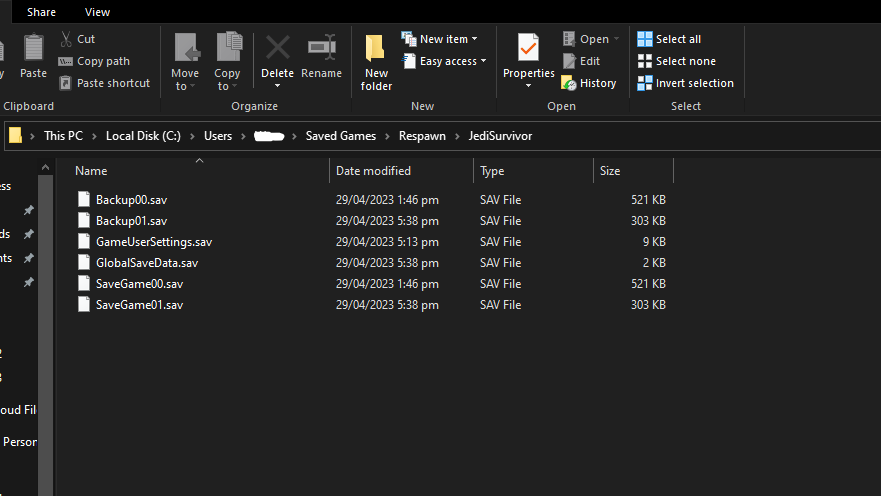Expand the Copy to dropdown arrow

point(234,86)
